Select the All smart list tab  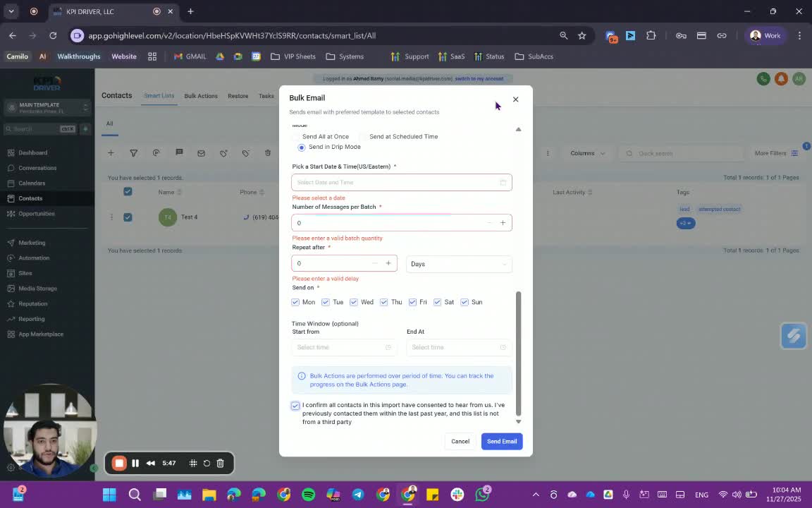click(x=110, y=123)
